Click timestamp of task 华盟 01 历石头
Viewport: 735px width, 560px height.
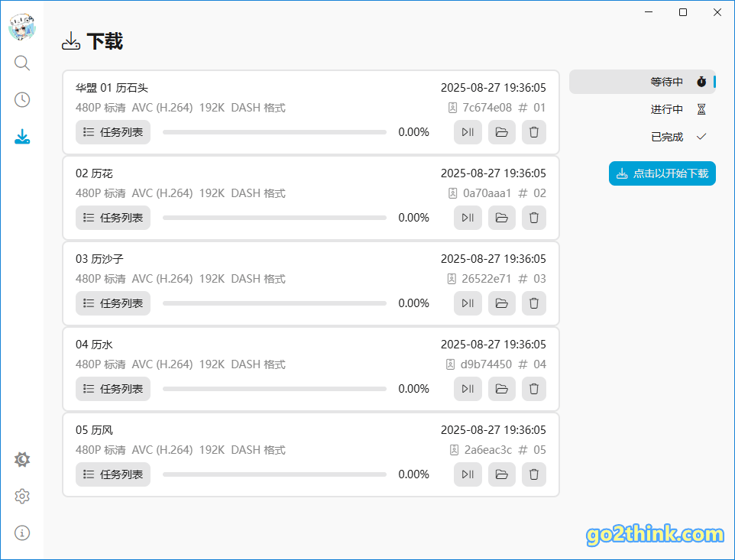(493, 88)
